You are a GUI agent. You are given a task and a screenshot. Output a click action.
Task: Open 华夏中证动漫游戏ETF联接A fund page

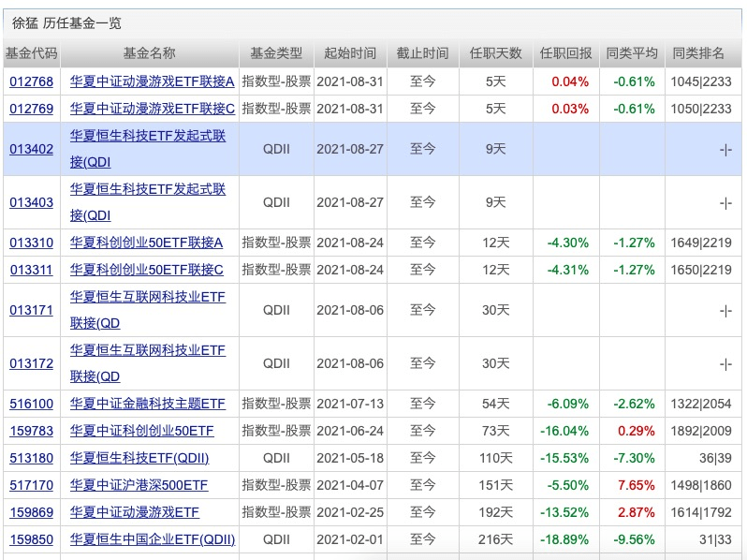152,81
